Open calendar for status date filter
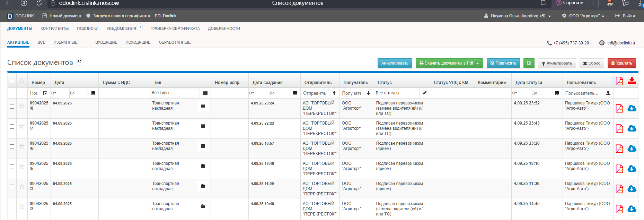Viewport: 644px width, 220px height. tap(557, 93)
